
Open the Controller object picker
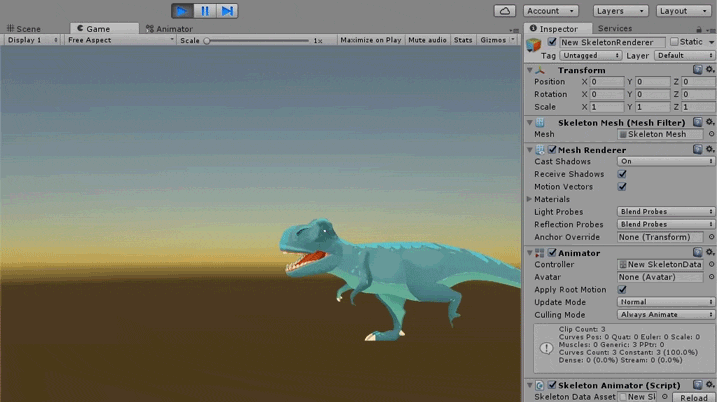711,265
